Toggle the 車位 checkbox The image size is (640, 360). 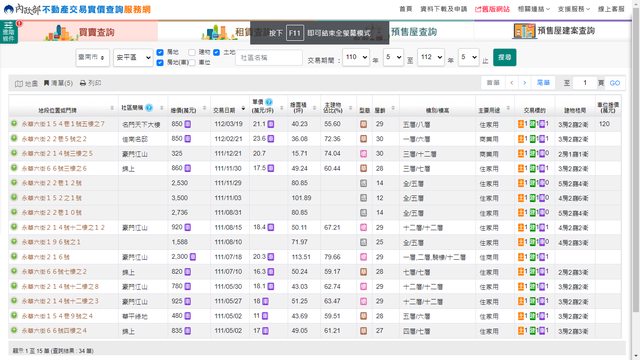(x=192, y=62)
